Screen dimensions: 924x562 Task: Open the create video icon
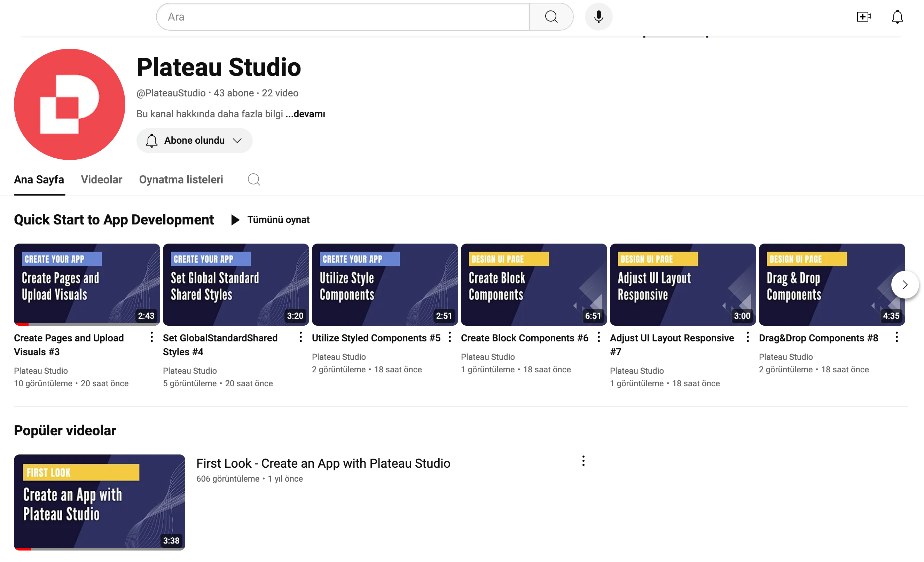[864, 17]
